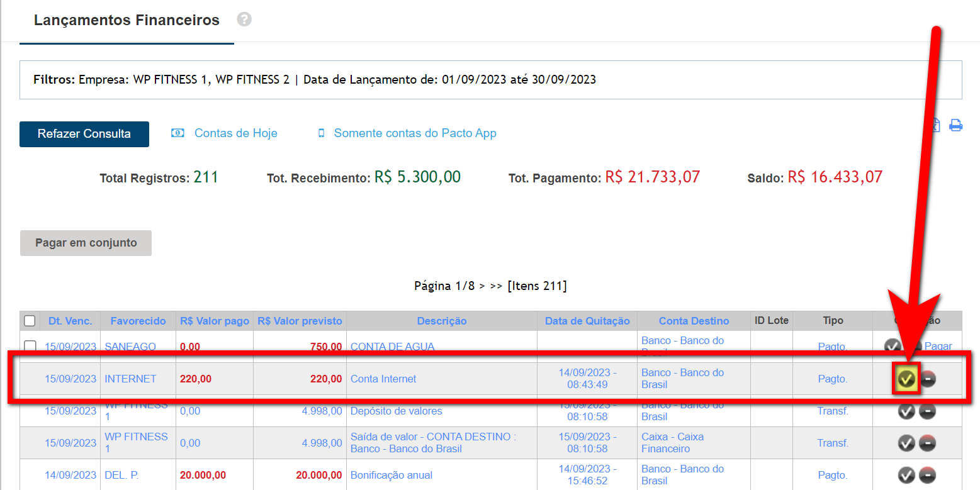
Task: Click the highlighted checkmark icon in INTERNET row
Action: pyautogui.click(x=906, y=379)
